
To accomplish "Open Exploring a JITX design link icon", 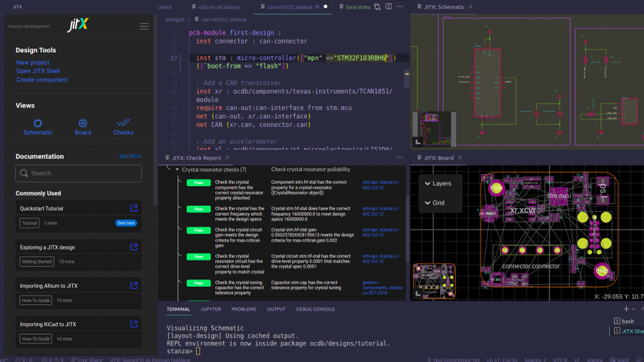I will pos(134,247).
